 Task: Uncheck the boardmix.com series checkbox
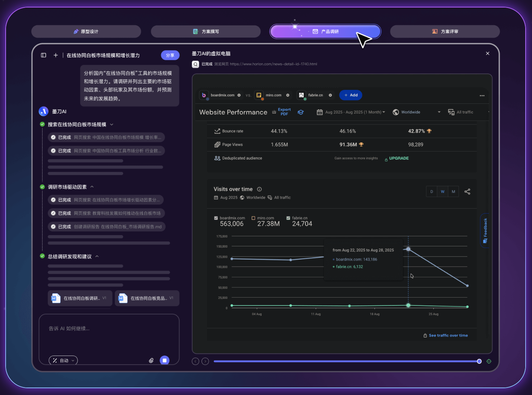click(216, 218)
